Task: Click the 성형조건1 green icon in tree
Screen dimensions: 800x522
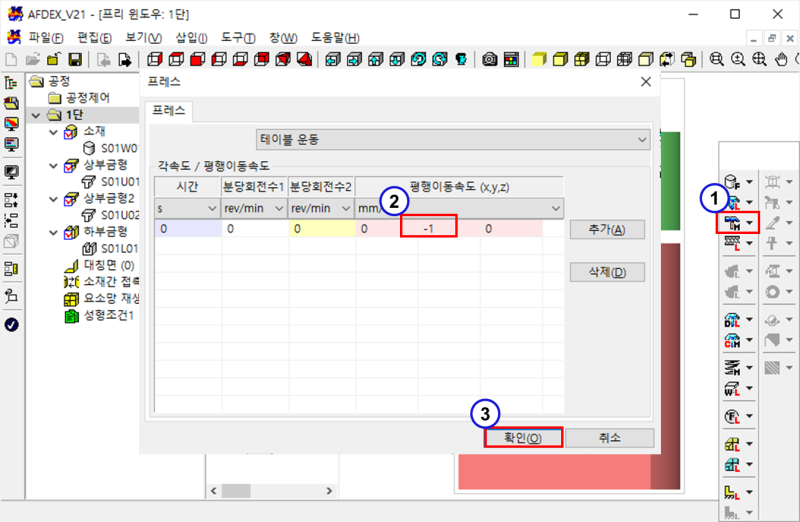Action: (71, 316)
